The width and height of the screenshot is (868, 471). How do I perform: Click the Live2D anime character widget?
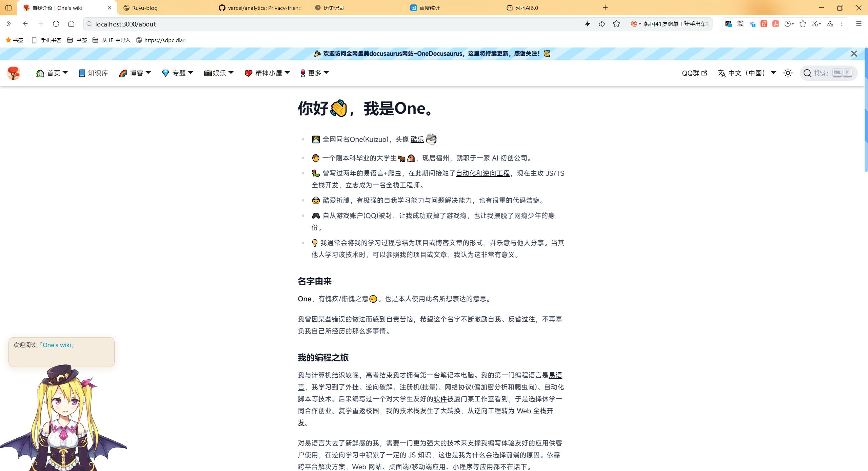(63, 418)
